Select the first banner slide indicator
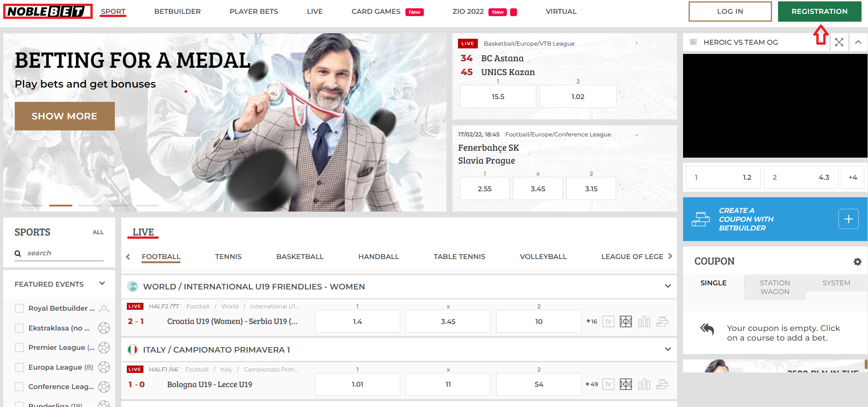868x407 pixels. [x=32, y=205]
